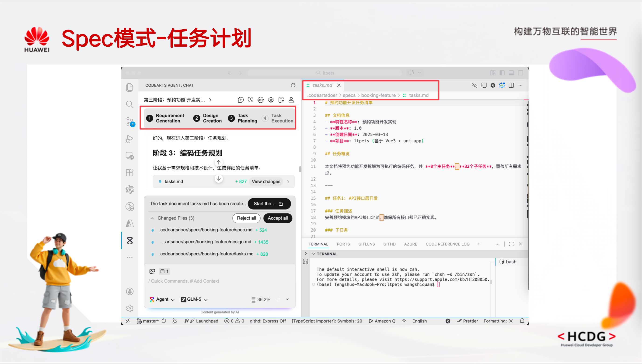Click the 36.2% context usage indicator

coord(261,299)
